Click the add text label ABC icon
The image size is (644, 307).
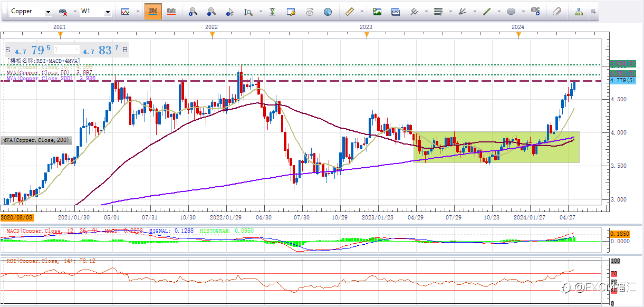click(x=535, y=11)
